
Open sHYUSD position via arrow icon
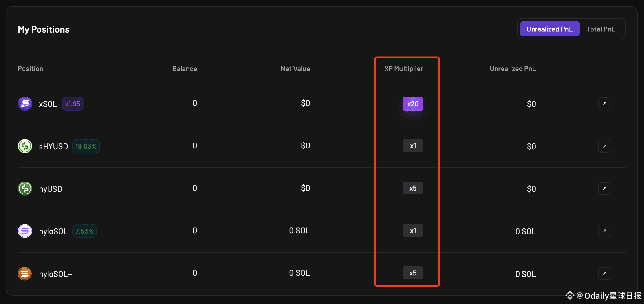(604, 146)
